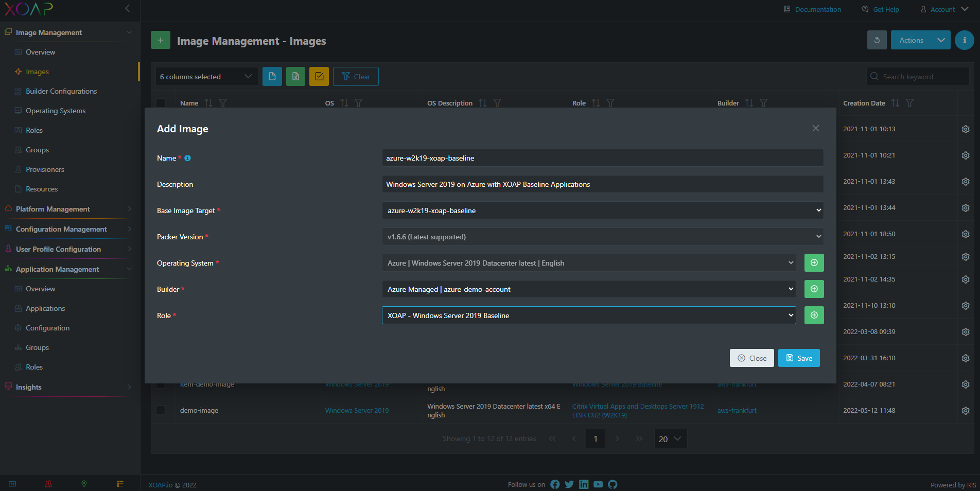
Task: Open the Documentation link
Action: [x=812, y=9]
